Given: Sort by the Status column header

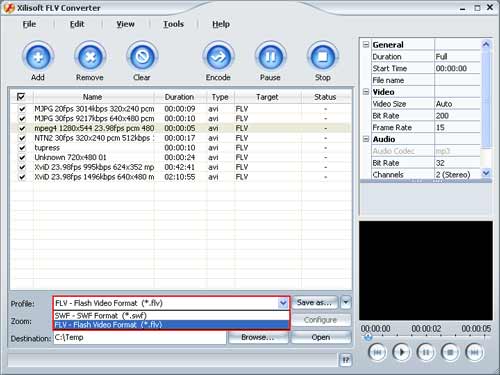Looking at the screenshot, I should click(x=325, y=97).
